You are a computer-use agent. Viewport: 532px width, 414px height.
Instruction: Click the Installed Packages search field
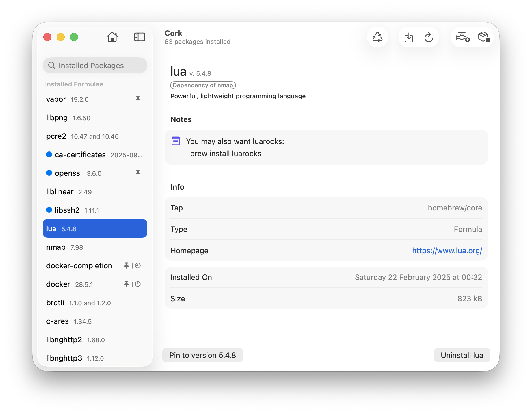(x=95, y=66)
